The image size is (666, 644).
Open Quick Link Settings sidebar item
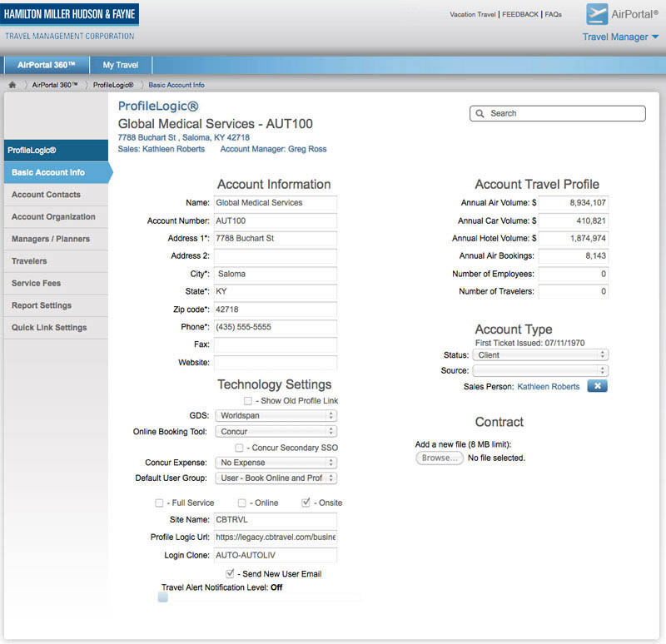tap(56, 328)
